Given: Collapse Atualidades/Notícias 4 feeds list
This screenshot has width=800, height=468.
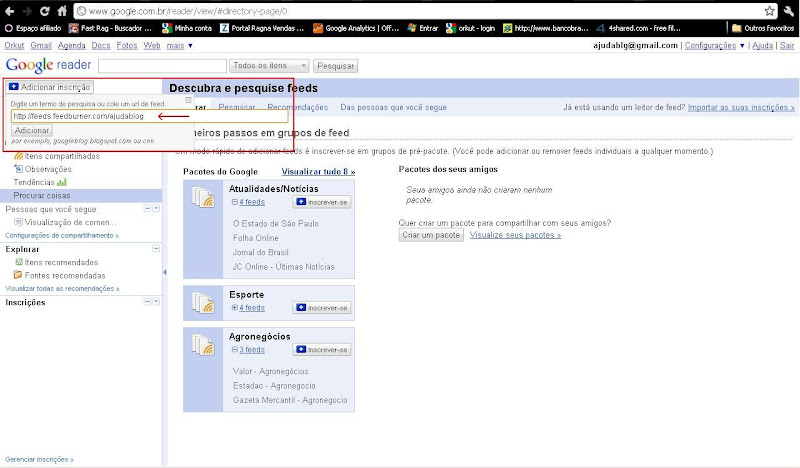Looking at the screenshot, I should coord(235,202).
